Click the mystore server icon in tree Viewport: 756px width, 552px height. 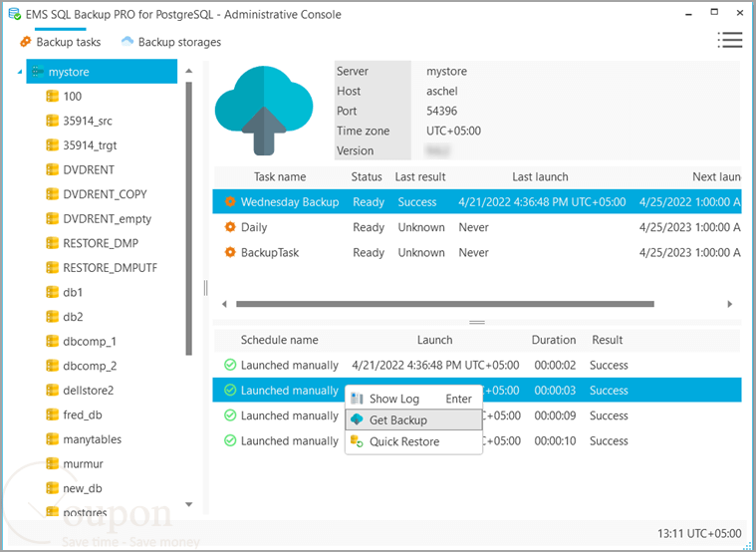[x=38, y=72]
